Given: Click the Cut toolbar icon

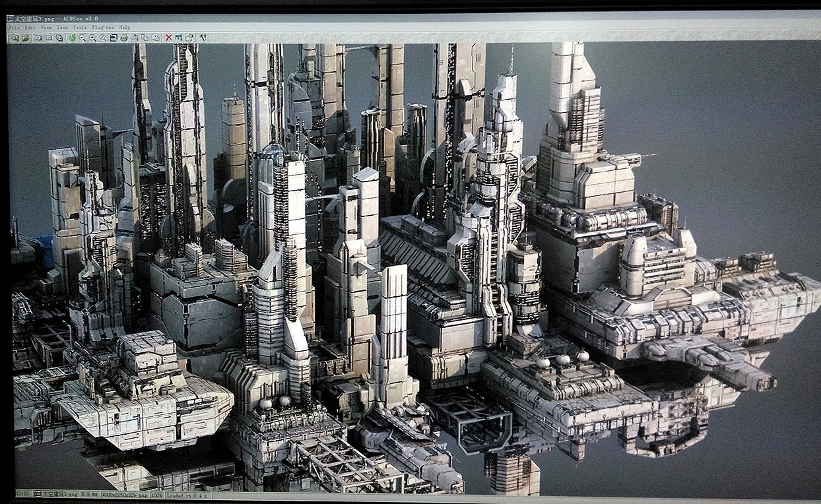Looking at the screenshot, I should click(135, 38).
